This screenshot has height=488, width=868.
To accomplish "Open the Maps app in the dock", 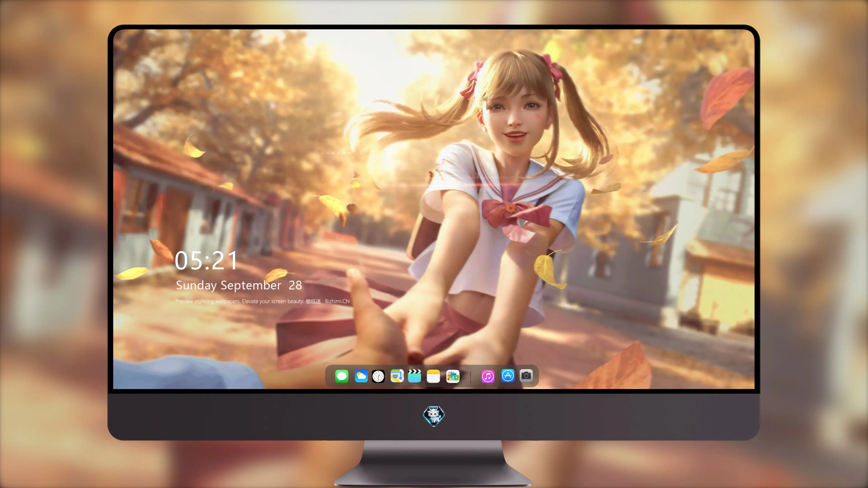I will [397, 376].
